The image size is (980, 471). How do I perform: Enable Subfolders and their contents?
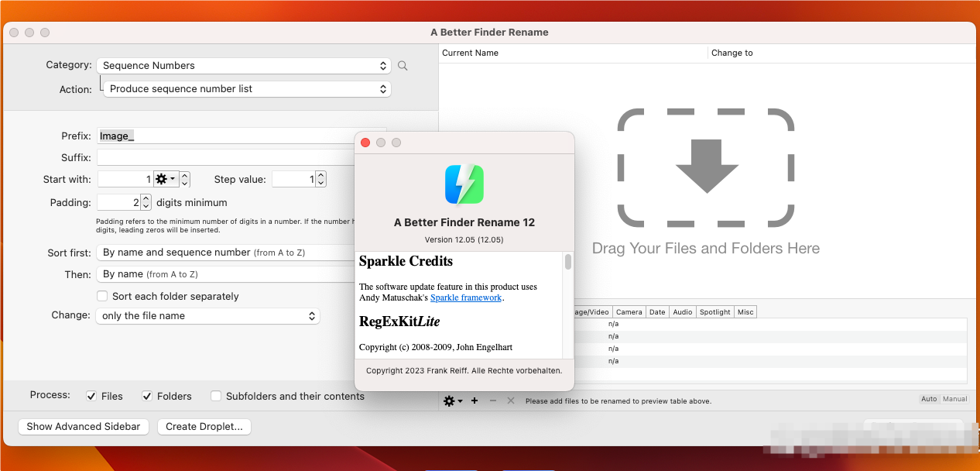[x=216, y=396]
